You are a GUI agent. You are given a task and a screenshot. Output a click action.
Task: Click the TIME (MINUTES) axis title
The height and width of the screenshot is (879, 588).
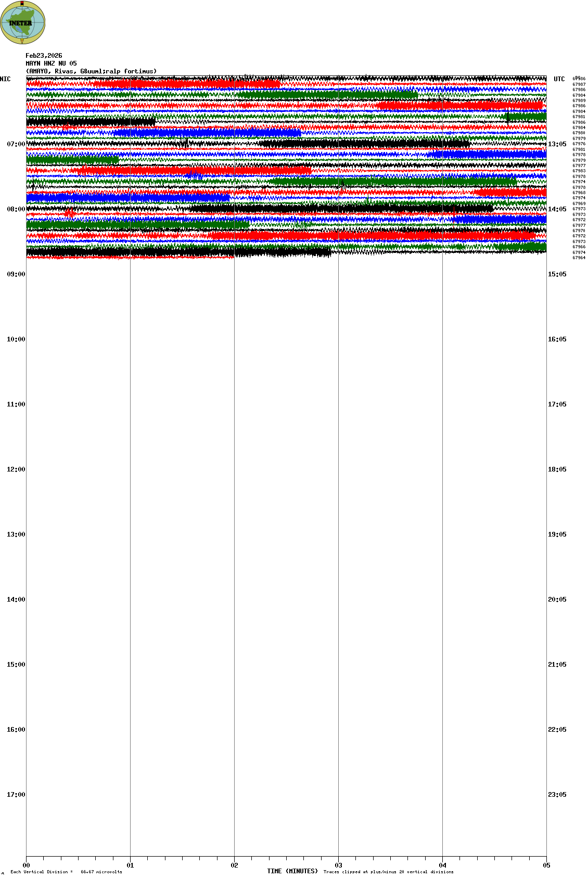tap(292, 871)
